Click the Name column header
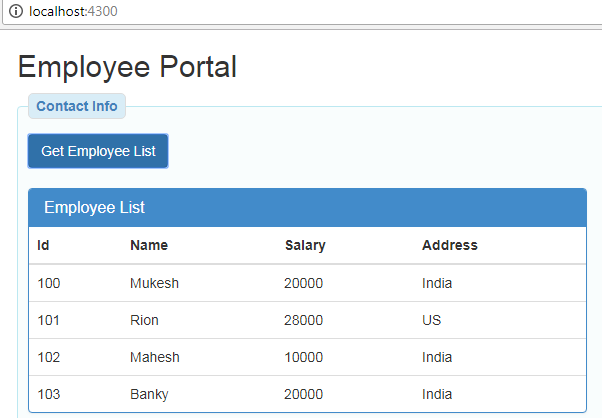Viewport: 602px width, 418px height. 149,245
